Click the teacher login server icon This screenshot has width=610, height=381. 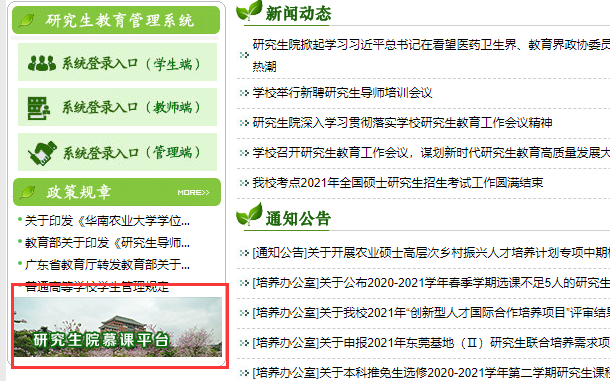pyautogui.click(x=39, y=108)
